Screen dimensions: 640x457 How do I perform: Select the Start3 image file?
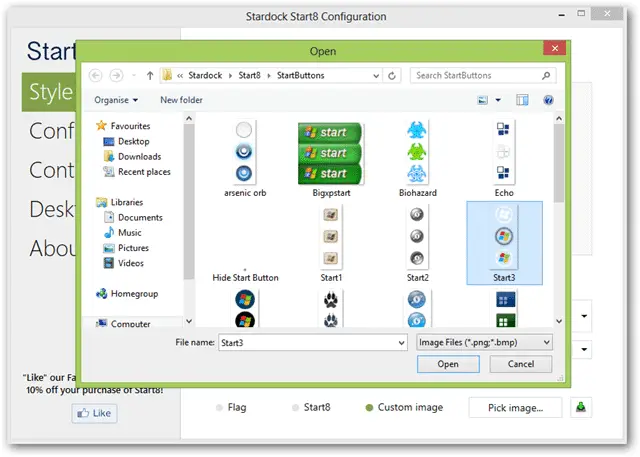coord(504,243)
